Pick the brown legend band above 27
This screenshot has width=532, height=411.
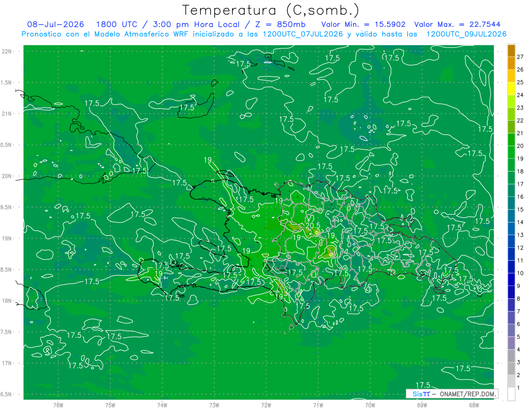[511, 51]
